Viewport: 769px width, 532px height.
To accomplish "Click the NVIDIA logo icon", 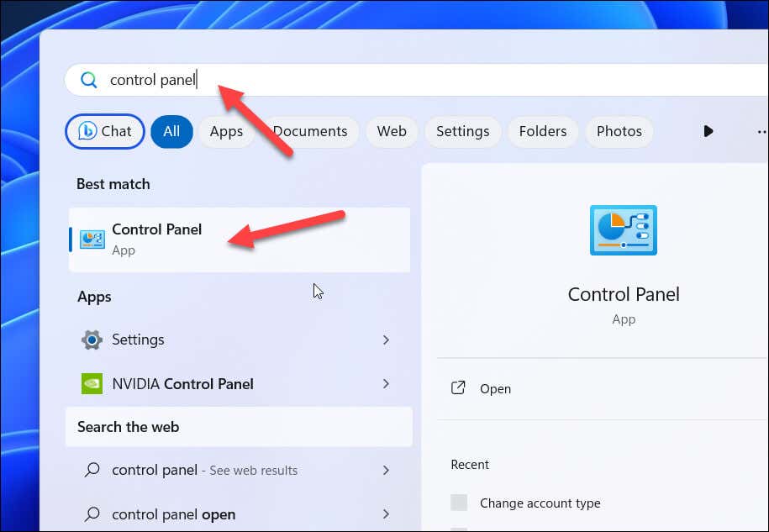I will click(92, 384).
